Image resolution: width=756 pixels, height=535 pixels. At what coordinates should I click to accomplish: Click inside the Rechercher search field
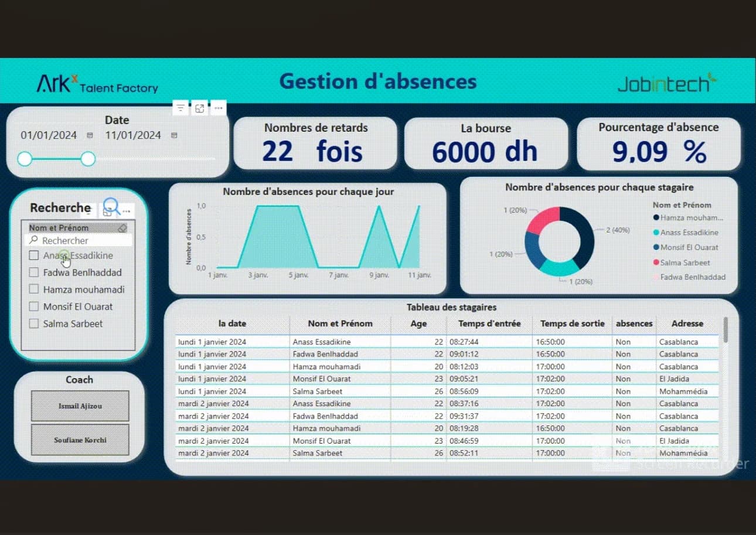pos(79,240)
